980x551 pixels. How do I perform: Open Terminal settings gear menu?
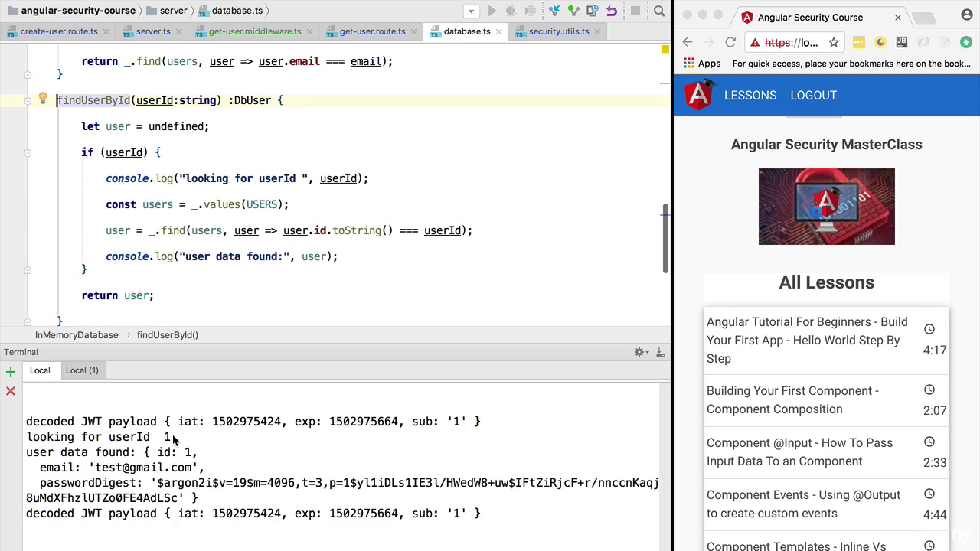pos(640,352)
